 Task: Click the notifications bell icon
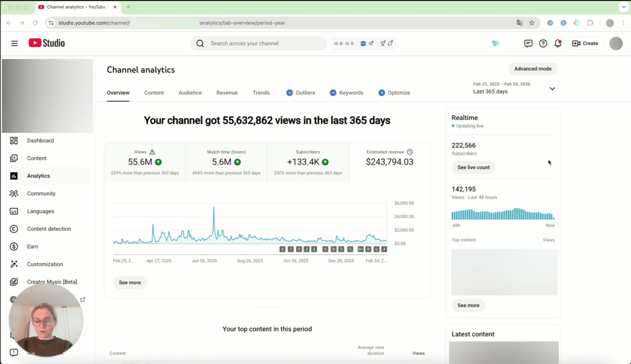558,43
